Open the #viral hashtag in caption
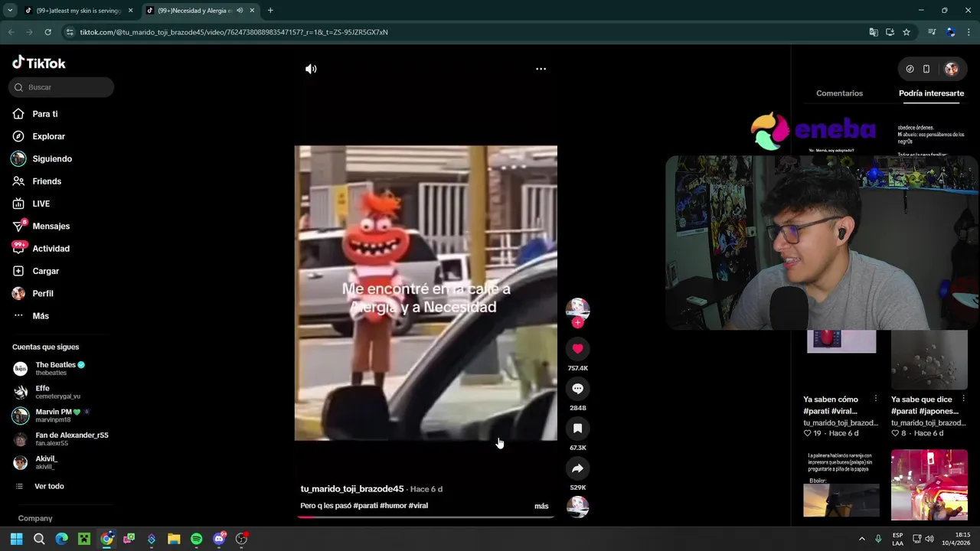The image size is (980, 551). point(418,506)
